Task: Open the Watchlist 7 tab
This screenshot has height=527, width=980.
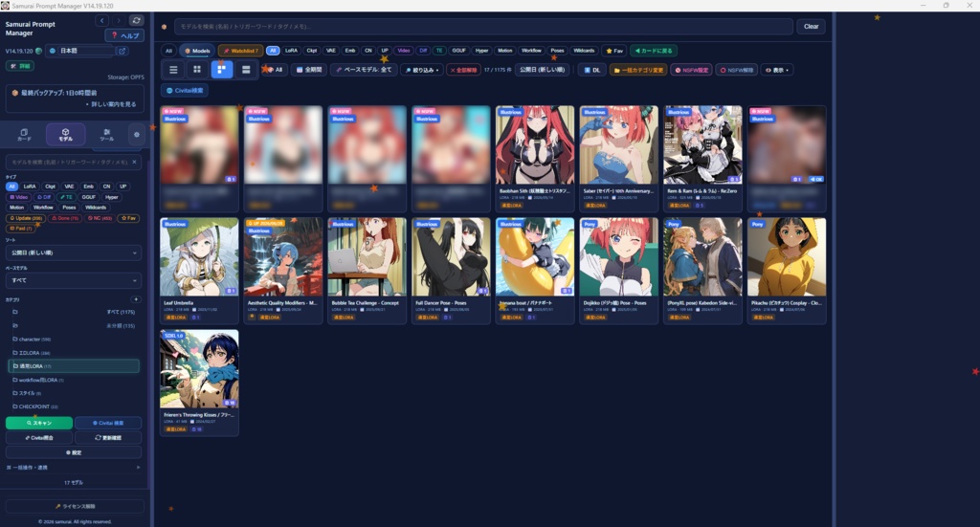Action: (x=240, y=51)
